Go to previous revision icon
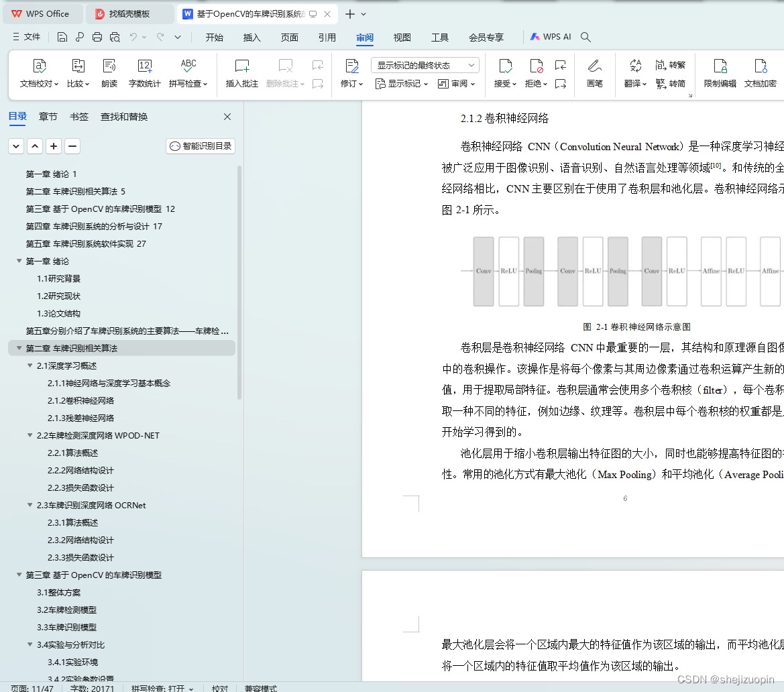784x692 pixels. click(561, 65)
